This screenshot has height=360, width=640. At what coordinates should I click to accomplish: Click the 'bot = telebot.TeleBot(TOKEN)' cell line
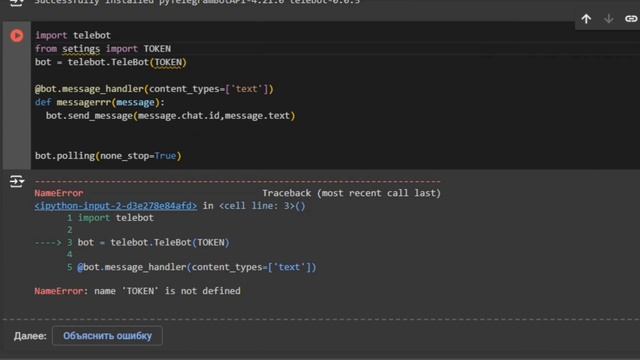[x=111, y=62]
